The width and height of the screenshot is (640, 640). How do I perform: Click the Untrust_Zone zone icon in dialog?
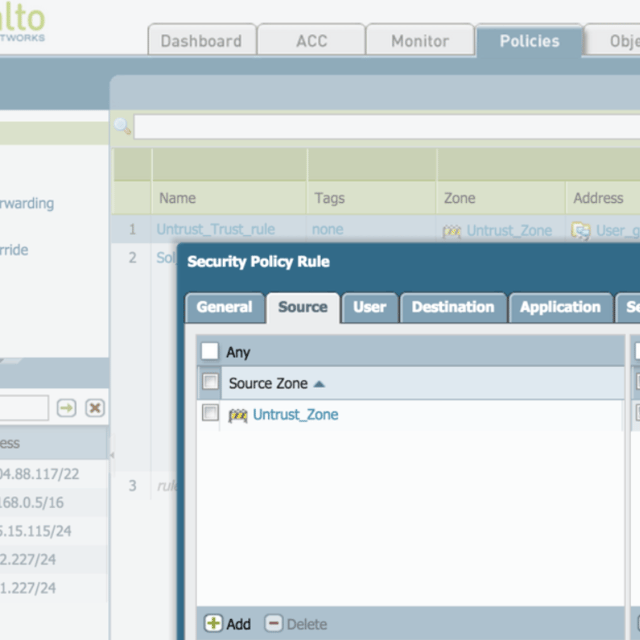238,415
